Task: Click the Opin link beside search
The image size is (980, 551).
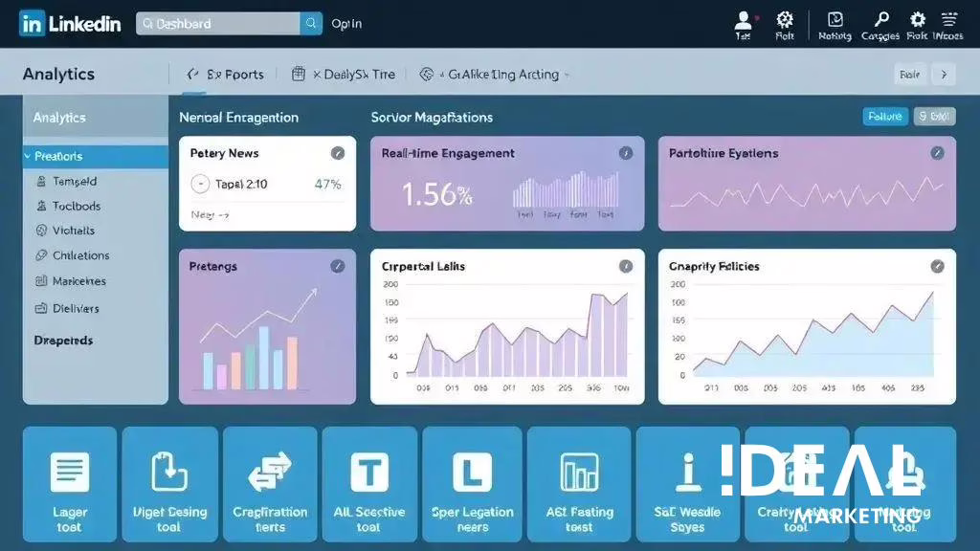Action: [x=346, y=24]
